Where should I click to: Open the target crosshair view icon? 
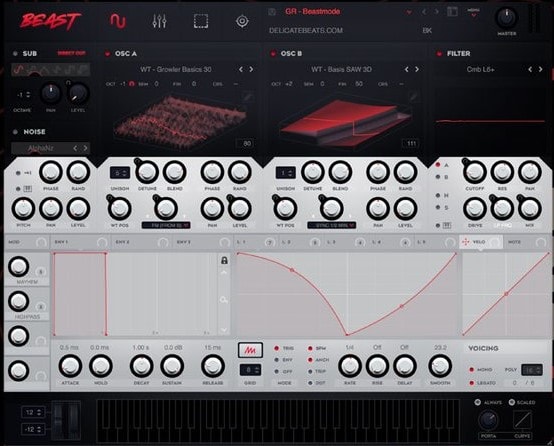point(242,21)
